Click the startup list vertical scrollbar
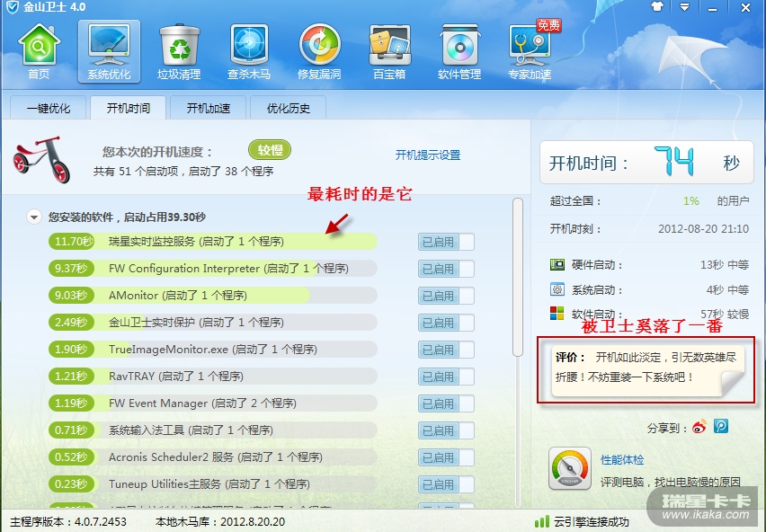The image size is (766, 532). pyautogui.click(x=518, y=277)
